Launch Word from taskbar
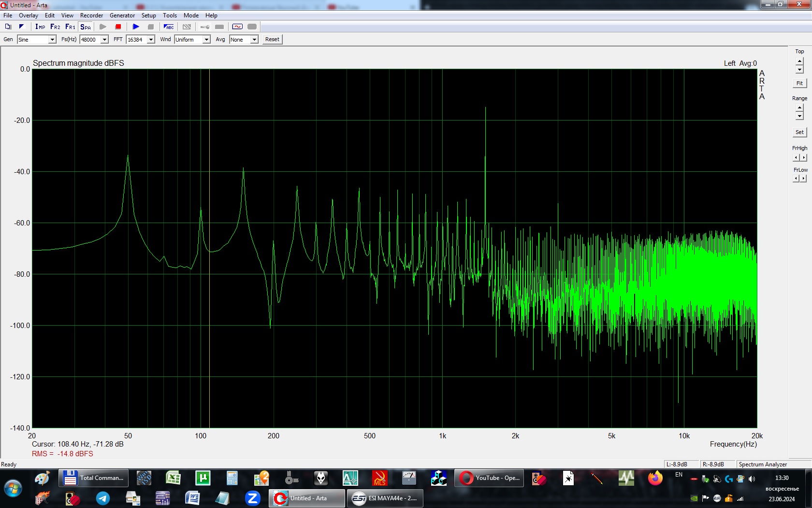The width and height of the screenshot is (812, 508). 192,498
